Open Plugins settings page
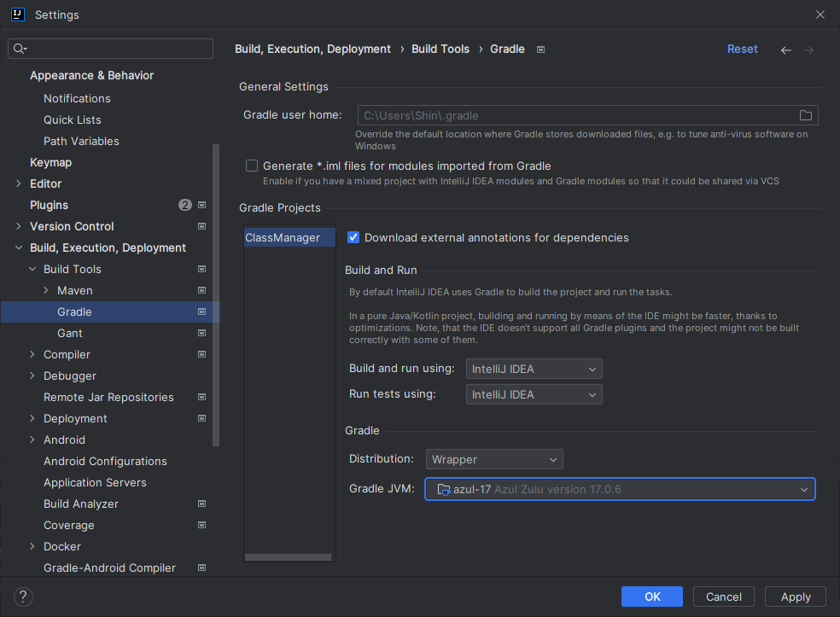This screenshot has width=840, height=617. (x=50, y=205)
